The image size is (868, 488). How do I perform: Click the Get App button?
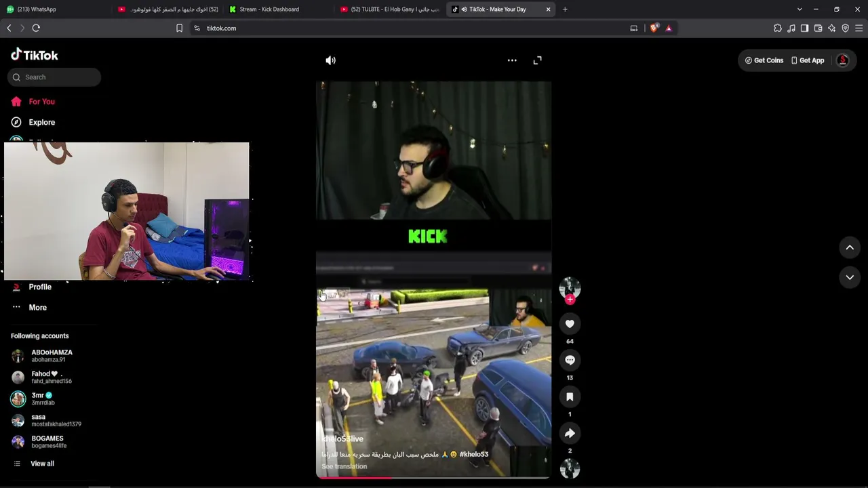click(808, 60)
